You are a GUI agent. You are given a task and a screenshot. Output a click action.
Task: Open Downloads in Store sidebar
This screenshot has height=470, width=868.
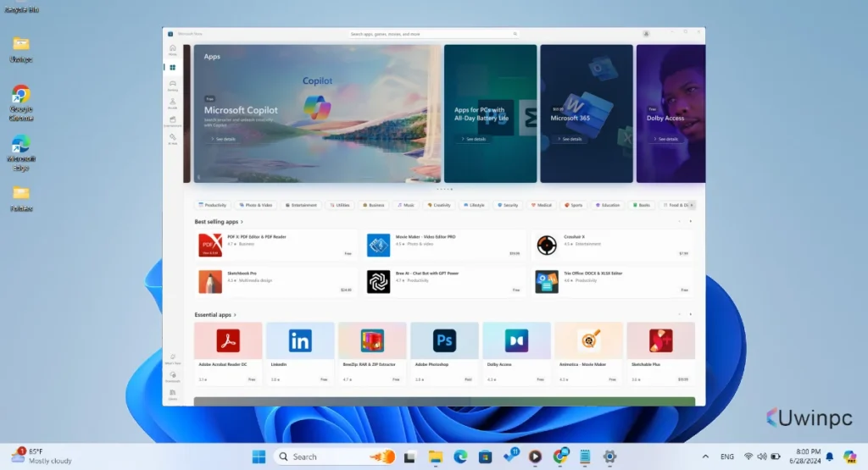click(x=173, y=377)
